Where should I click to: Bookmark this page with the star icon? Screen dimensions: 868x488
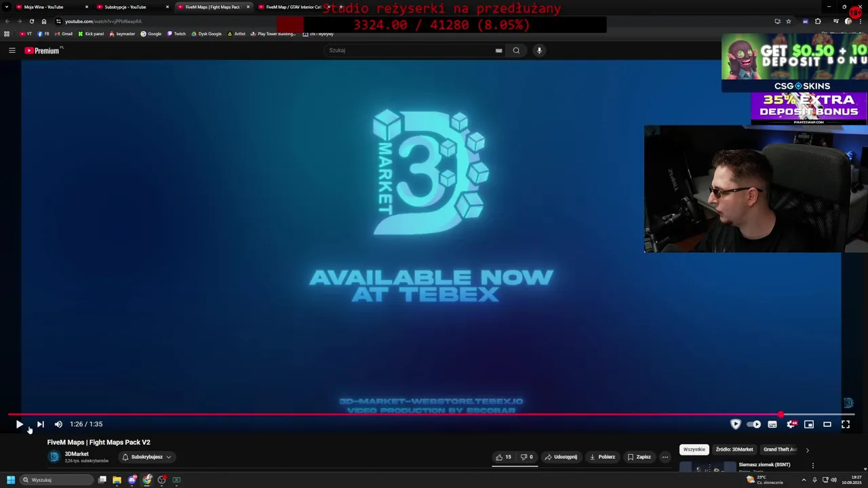point(789,21)
